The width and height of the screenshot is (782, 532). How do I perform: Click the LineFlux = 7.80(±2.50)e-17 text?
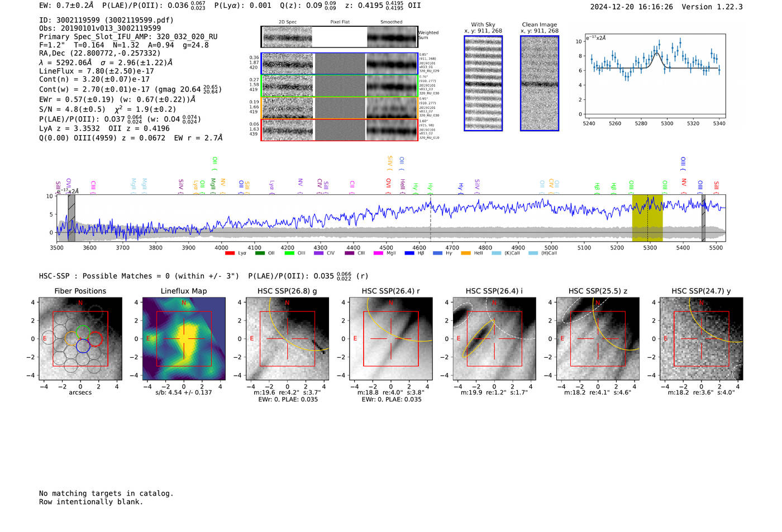point(97,71)
